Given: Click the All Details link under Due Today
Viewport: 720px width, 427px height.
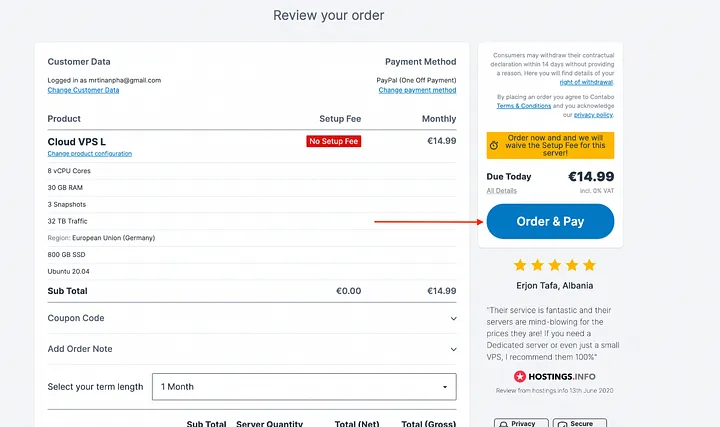Looking at the screenshot, I should tap(501, 191).
